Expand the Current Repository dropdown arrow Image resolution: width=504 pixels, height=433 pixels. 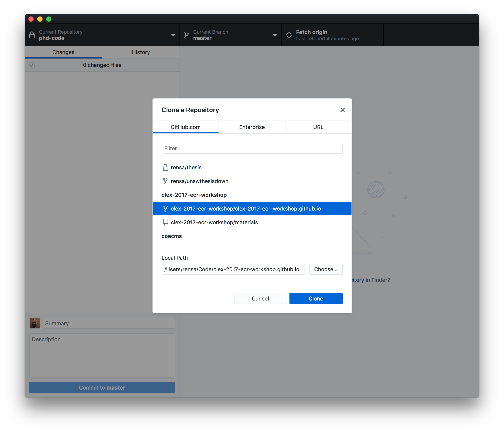tap(173, 35)
